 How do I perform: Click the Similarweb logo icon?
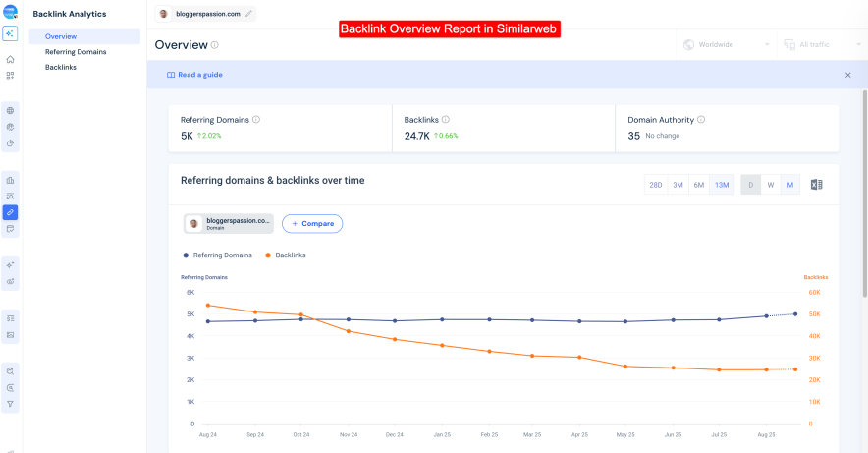[x=10, y=11]
